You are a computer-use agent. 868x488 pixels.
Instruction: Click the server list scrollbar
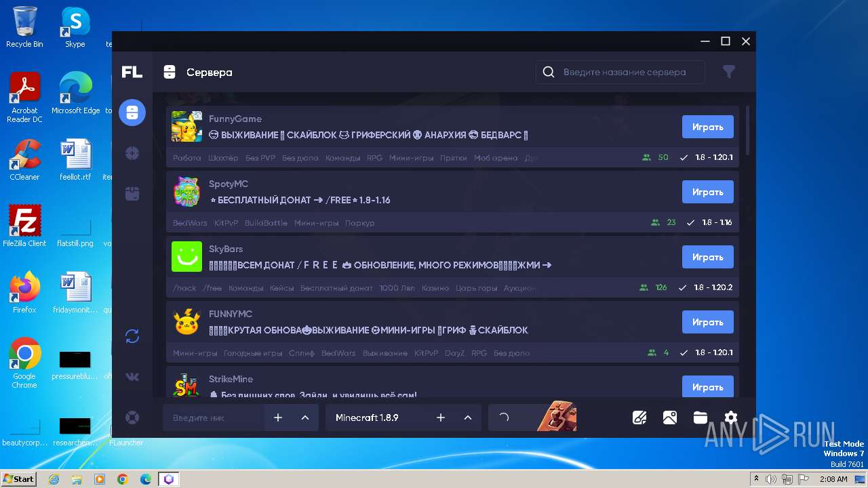tap(747, 130)
